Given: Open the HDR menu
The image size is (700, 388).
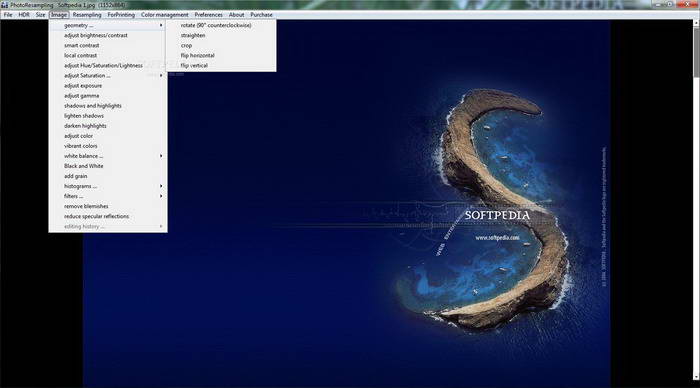Looking at the screenshot, I should point(24,15).
